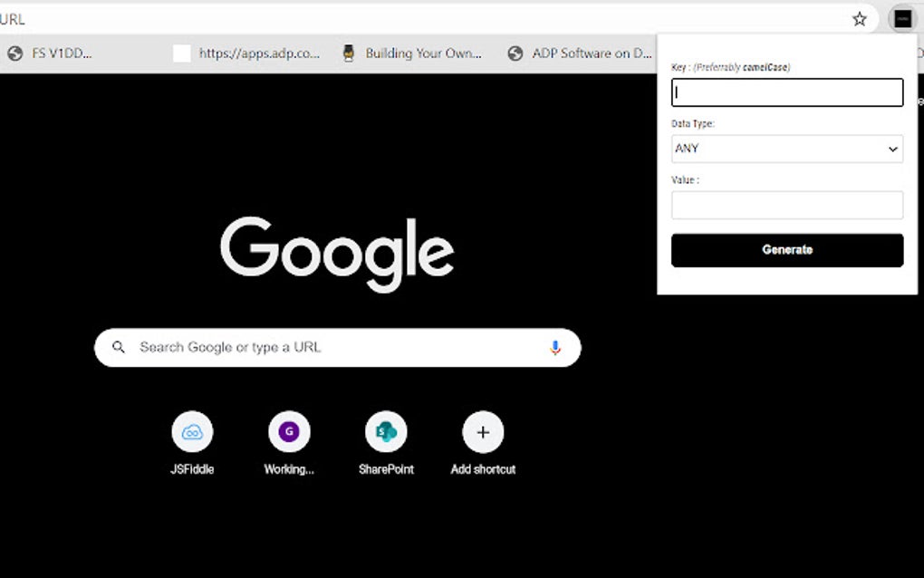Click the magnifier icon in search box
Image resolution: width=924 pixels, height=578 pixels.
119,347
